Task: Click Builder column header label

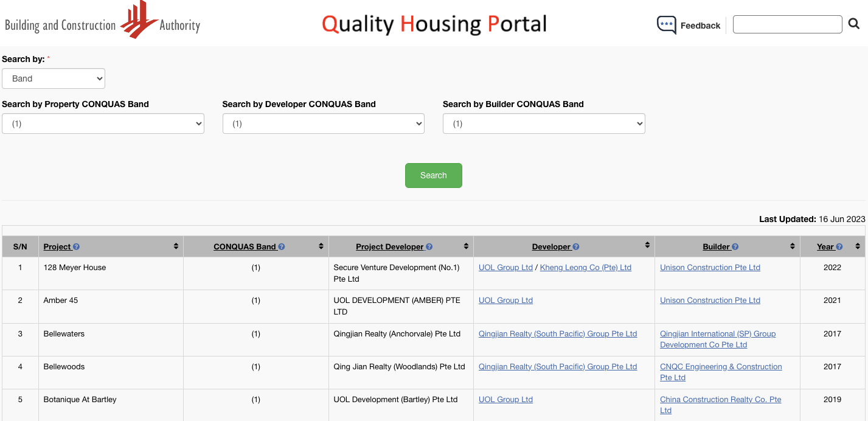Action: [716, 247]
